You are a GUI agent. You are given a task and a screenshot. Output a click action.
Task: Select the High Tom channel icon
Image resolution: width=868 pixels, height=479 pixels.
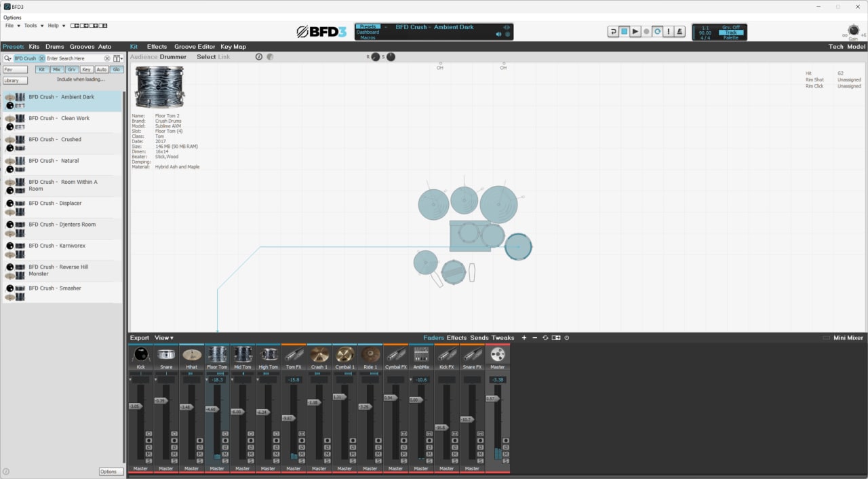(269, 354)
